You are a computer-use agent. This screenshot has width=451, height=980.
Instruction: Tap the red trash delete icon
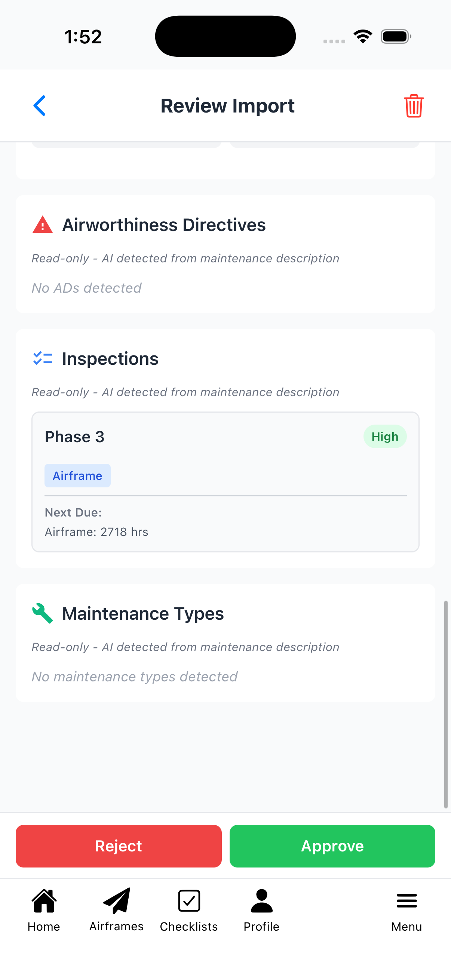413,106
